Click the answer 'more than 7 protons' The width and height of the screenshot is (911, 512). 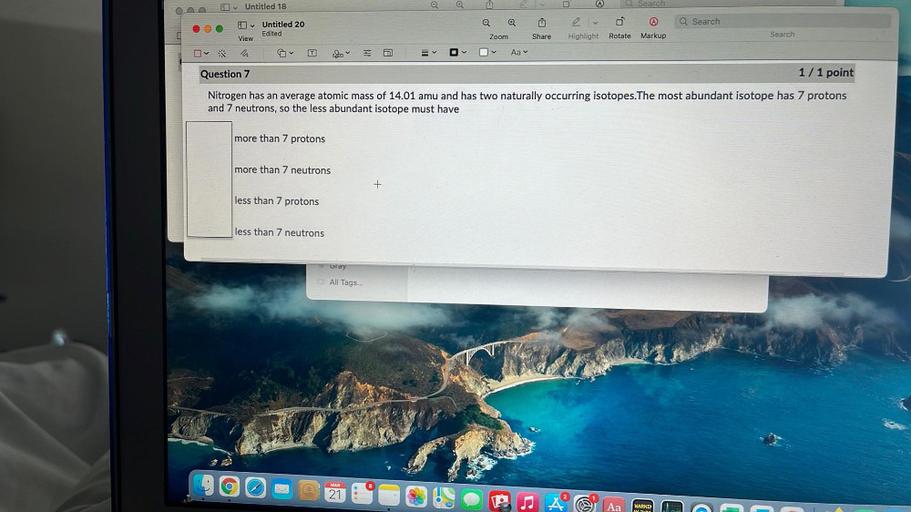point(279,139)
